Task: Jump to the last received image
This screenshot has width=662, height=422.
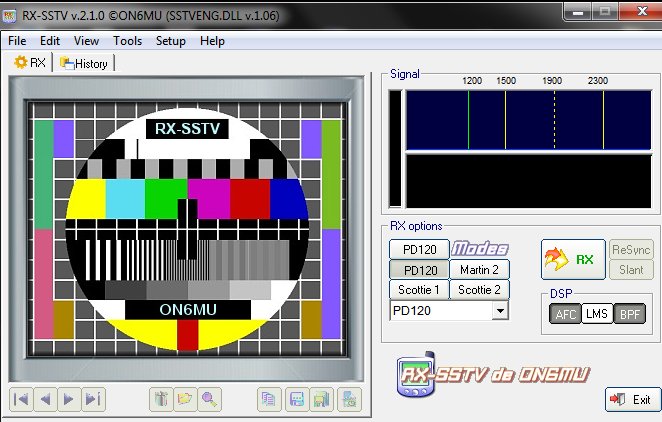Action: [93, 399]
